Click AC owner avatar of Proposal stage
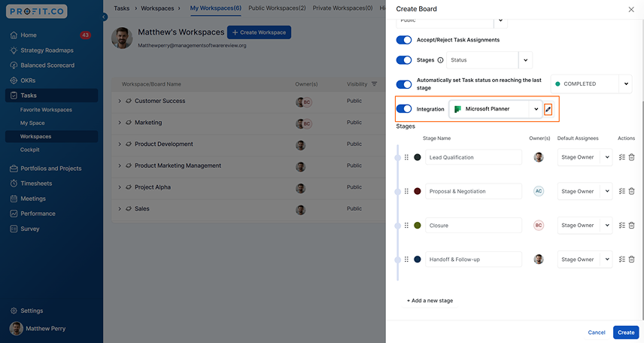This screenshot has width=644, height=343. (x=539, y=191)
